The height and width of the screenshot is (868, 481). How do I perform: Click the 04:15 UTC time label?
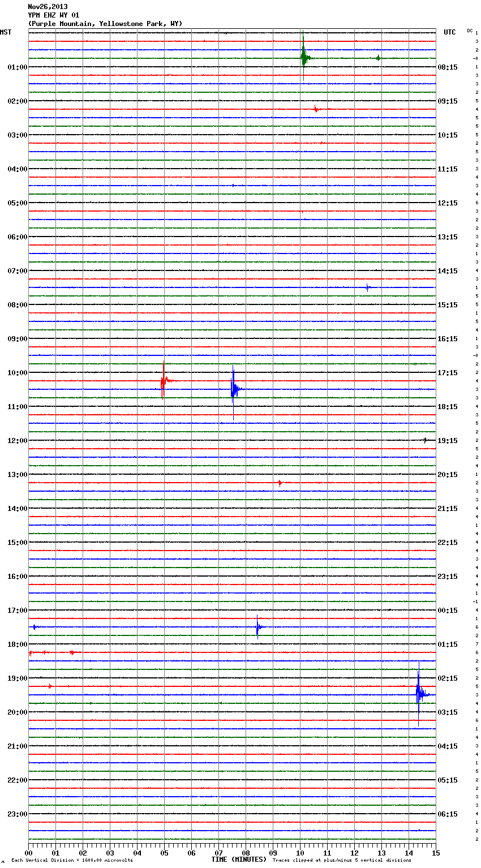point(448,746)
